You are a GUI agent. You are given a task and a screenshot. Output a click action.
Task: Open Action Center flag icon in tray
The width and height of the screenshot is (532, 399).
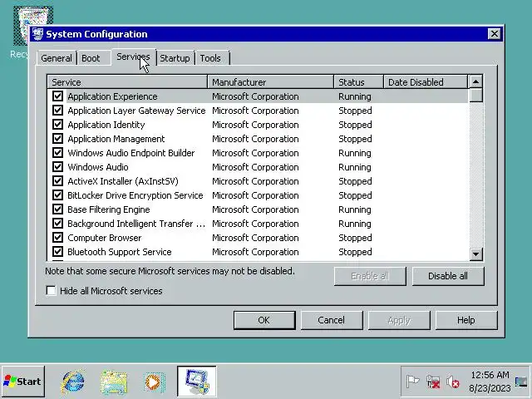click(x=412, y=382)
